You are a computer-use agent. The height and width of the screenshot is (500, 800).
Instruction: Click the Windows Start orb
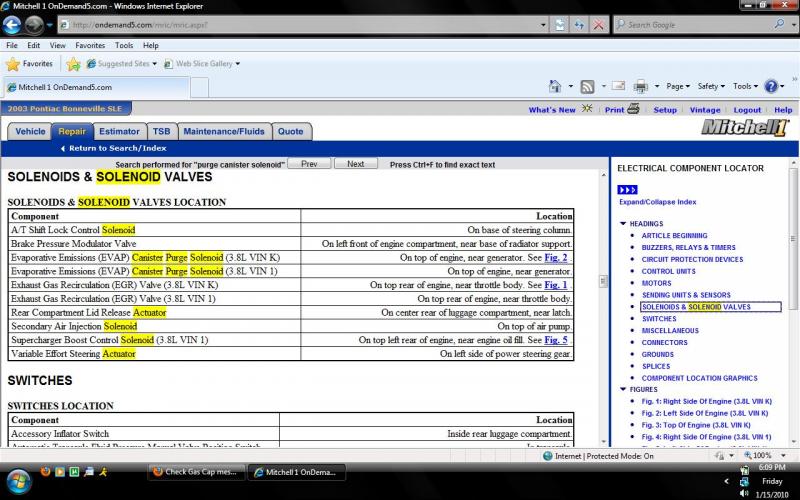point(18,478)
